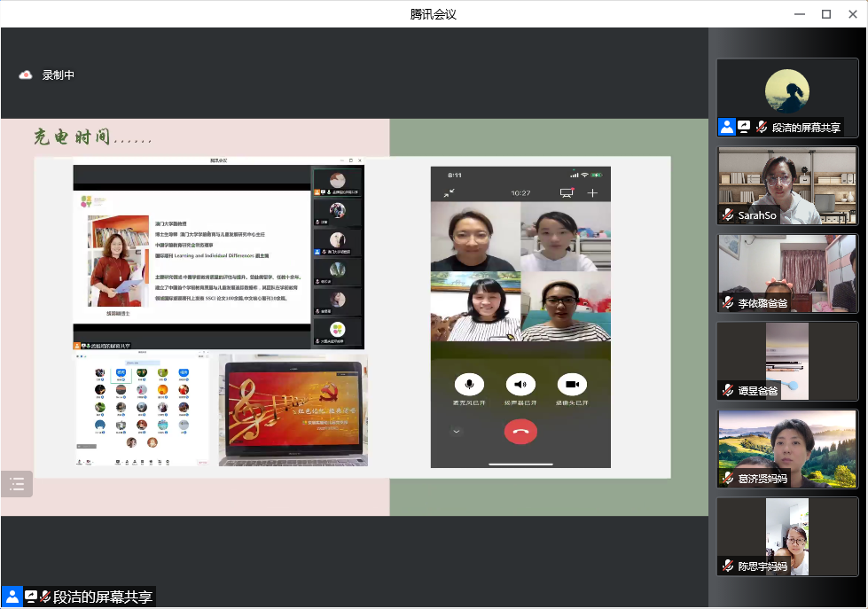This screenshot has height=609, width=868.
Task: Click the shrink-arrows icon in the phone call header
Action: [449, 192]
